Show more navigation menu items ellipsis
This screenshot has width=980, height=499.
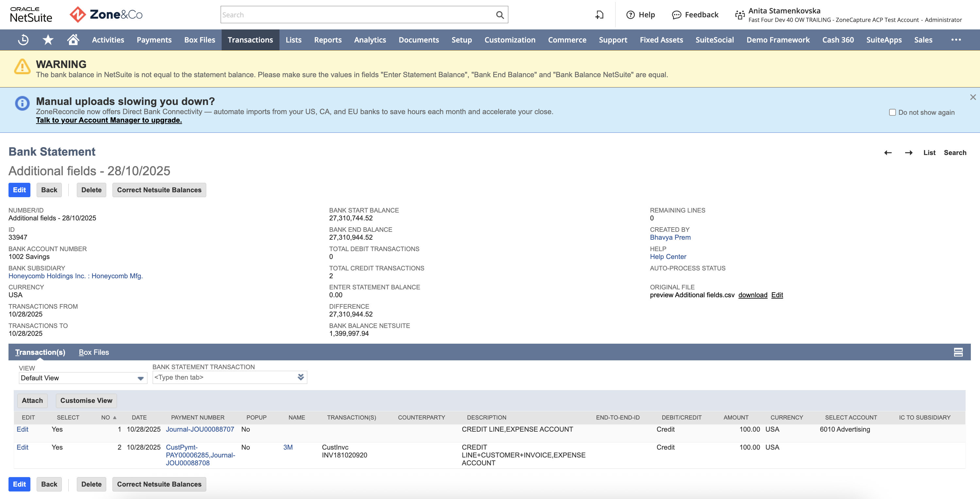pos(956,40)
